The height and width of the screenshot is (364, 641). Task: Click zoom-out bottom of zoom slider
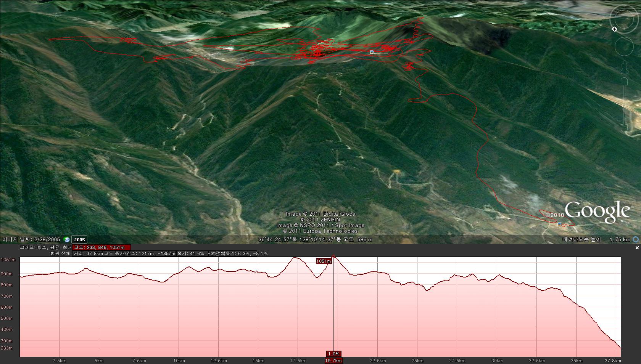pyautogui.click(x=625, y=128)
